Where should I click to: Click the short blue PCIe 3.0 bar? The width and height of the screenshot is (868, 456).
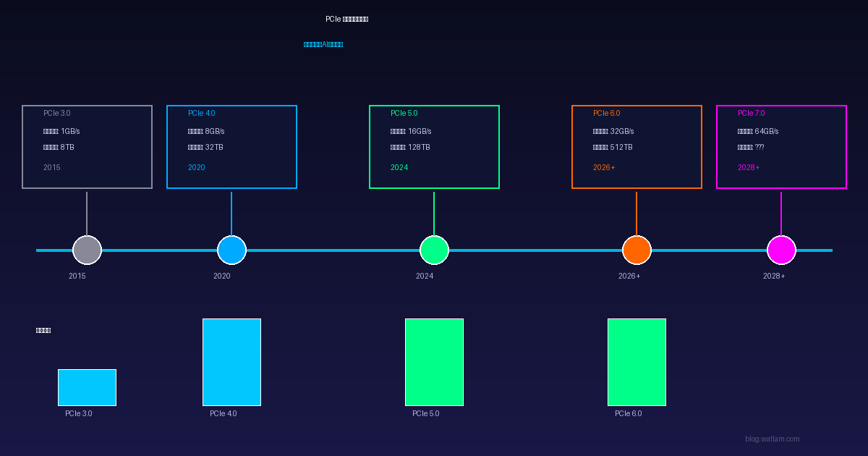(87, 387)
